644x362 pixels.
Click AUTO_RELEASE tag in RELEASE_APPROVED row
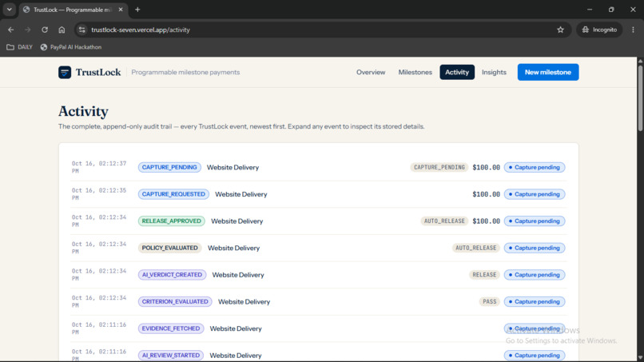[444, 221]
